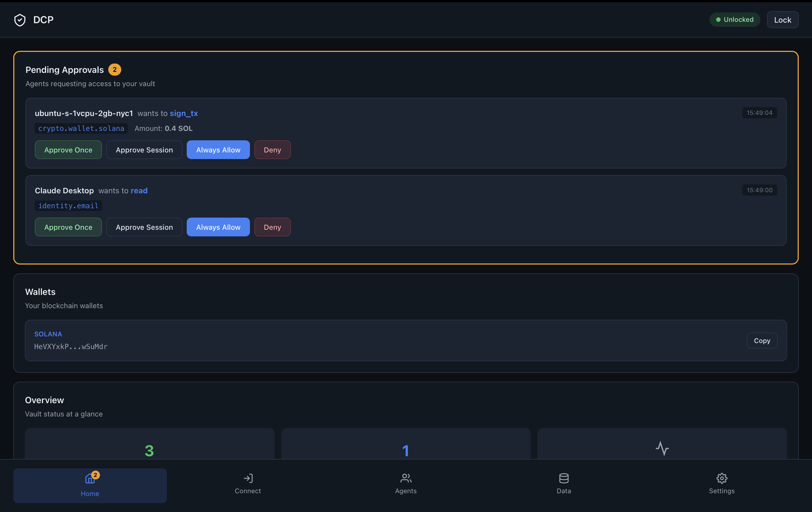Click the identity.email scope tag
Screen dimensions: 812x512
[x=68, y=206]
